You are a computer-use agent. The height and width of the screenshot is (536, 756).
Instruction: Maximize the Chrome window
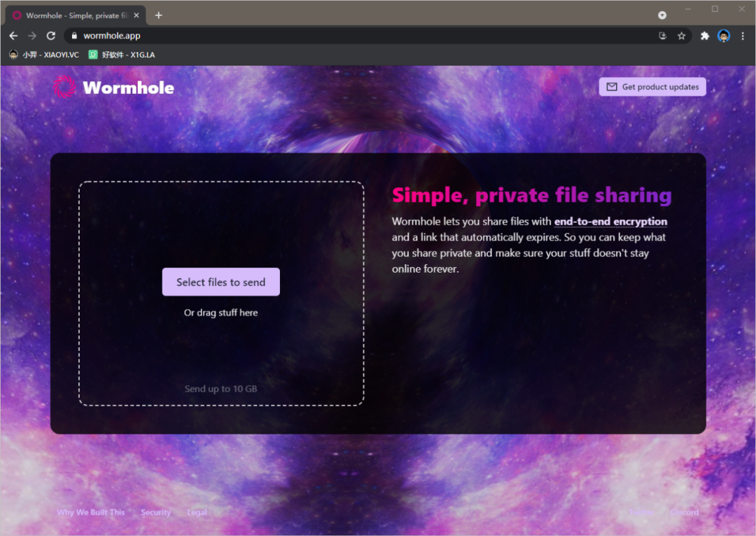(x=715, y=8)
